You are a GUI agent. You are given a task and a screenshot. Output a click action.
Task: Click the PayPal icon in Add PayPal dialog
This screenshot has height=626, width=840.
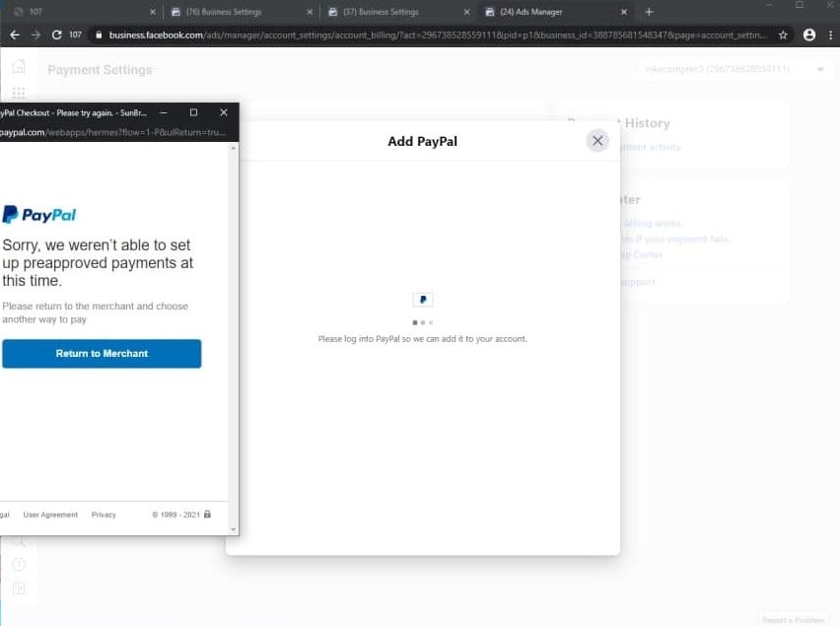point(423,300)
